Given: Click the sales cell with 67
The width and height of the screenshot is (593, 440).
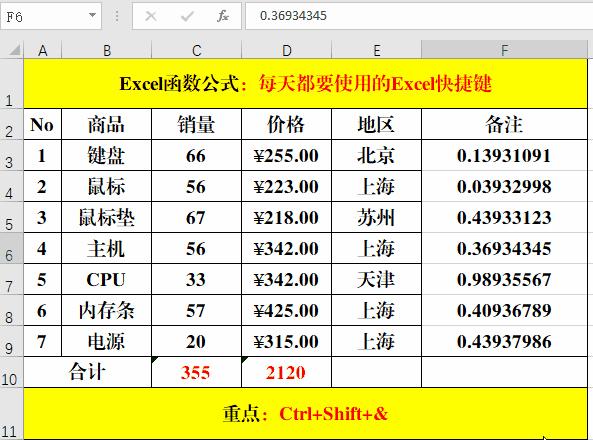Looking at the screenshot, I should 196,217.
